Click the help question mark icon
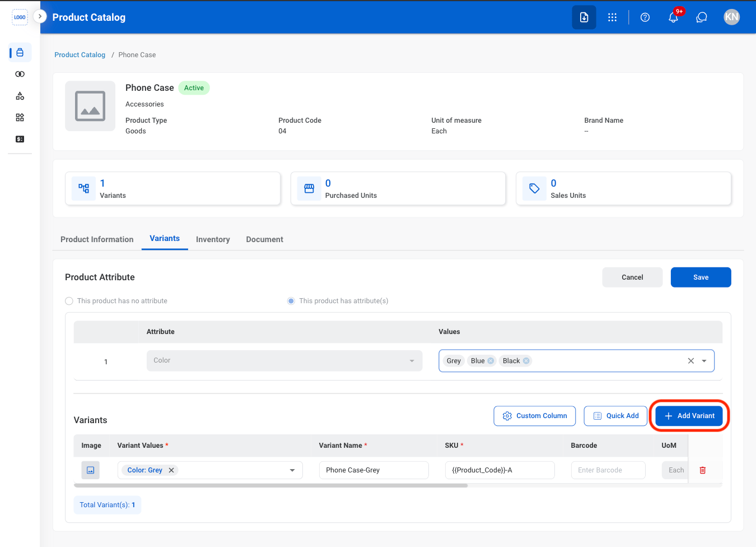 pos(645,17)
